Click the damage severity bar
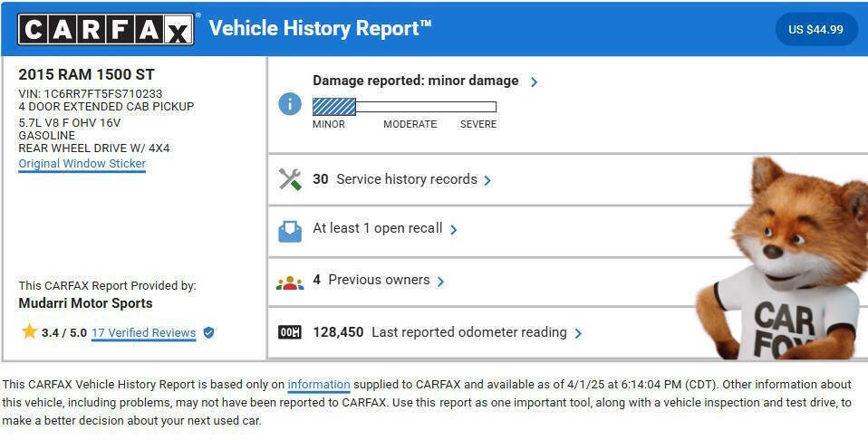868x440 pixels. 404,107
